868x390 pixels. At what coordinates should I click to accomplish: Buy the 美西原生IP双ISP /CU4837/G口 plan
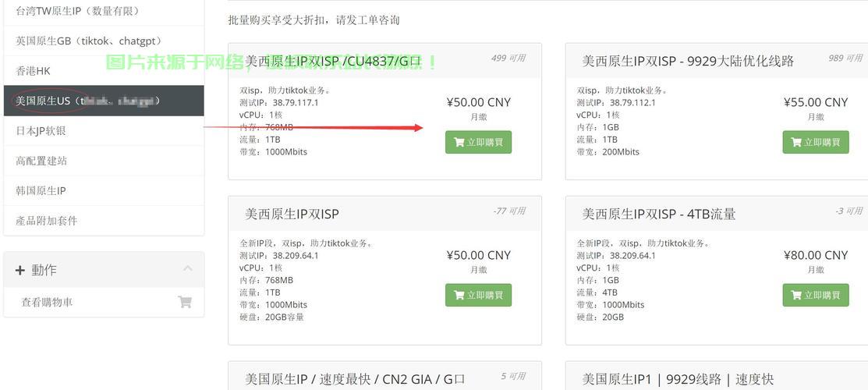(x=478, y=143)
